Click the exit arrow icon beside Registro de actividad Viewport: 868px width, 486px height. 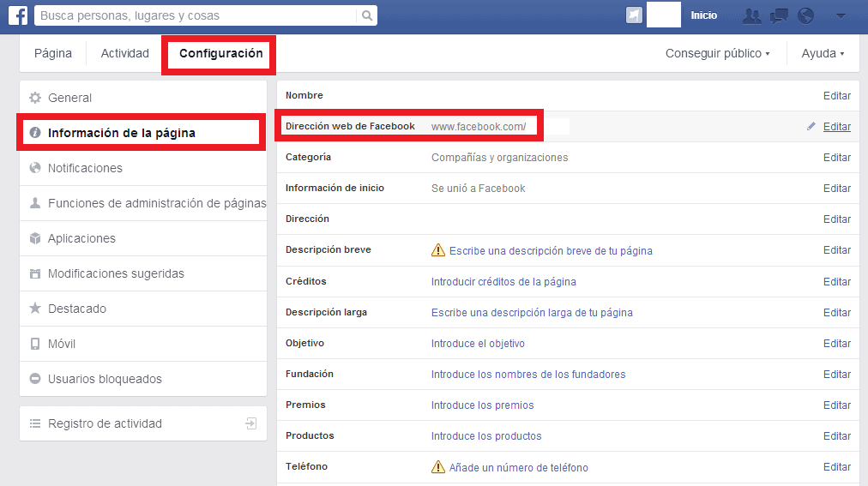[250, 423]
